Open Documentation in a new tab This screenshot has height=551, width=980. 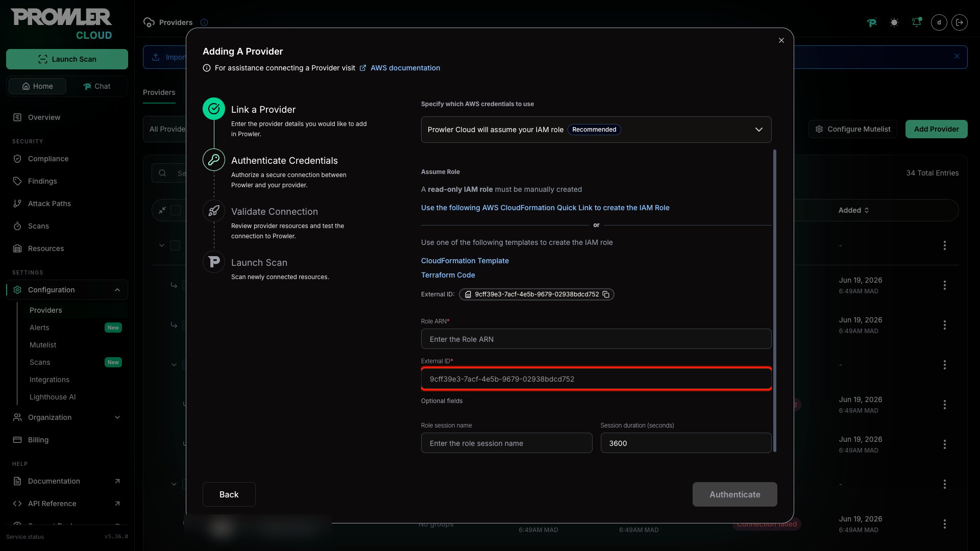click(67, 481)
